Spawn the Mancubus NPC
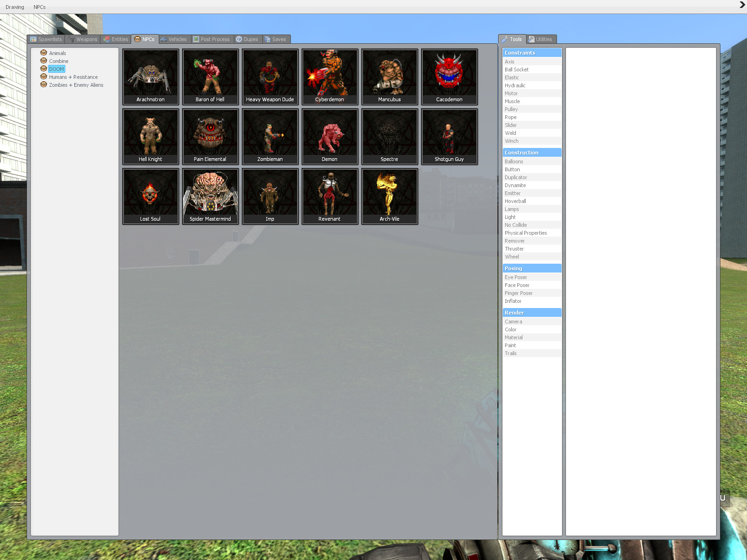This screenshot has width=747, height=560. 389,77
